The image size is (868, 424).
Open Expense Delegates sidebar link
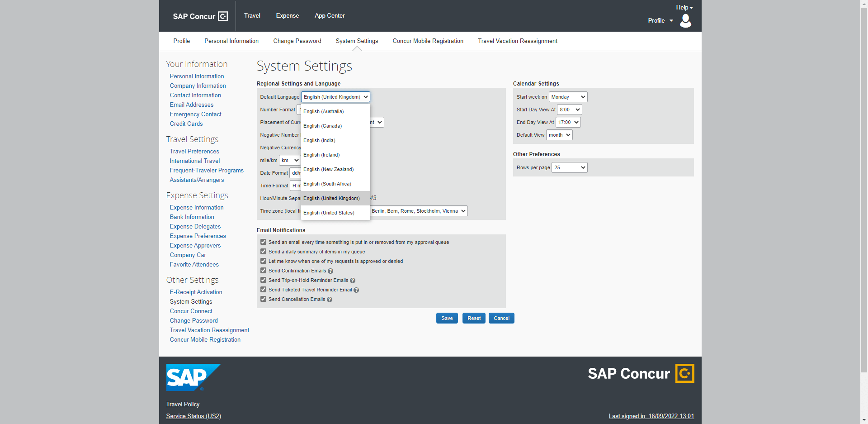click(x=195, y=227)
